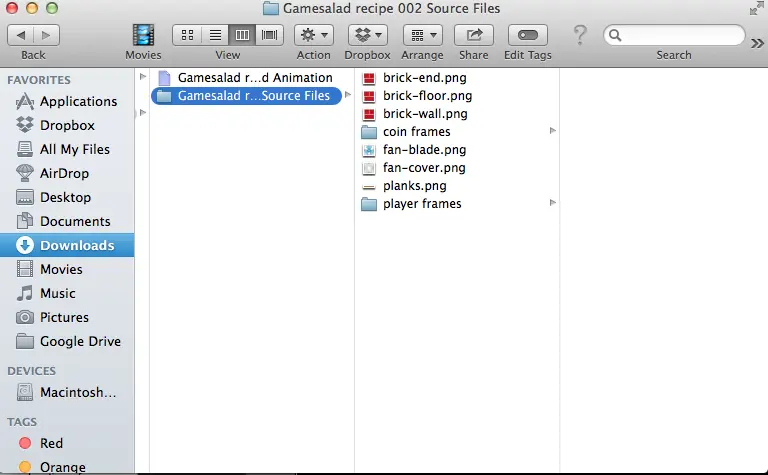Image resolution: width=768 pixels, height=475 pixels.
Task: Click the question mark help icon
Action: (x=580, y=35)
